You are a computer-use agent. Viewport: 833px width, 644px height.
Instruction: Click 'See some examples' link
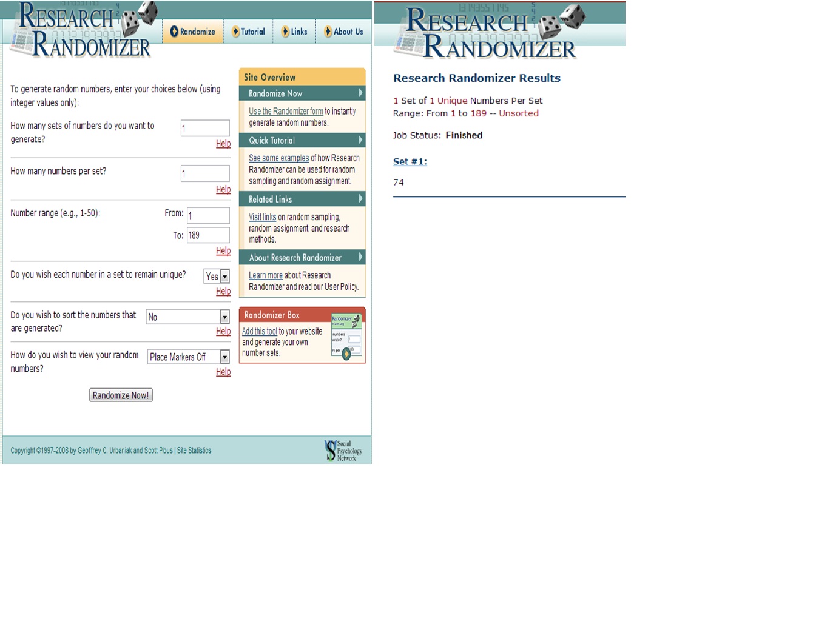point(278,158)
